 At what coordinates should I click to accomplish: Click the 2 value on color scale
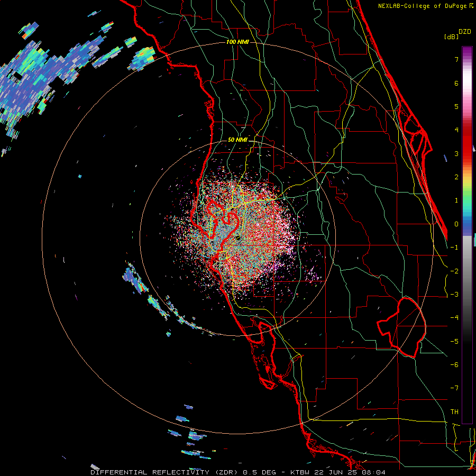click(456, 177)
